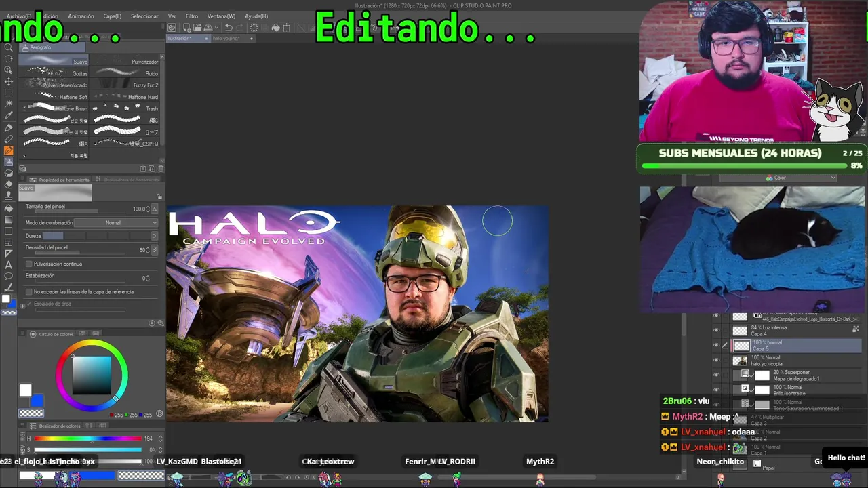Select the Pen tool
868x488 pixels.
[9, 127]
